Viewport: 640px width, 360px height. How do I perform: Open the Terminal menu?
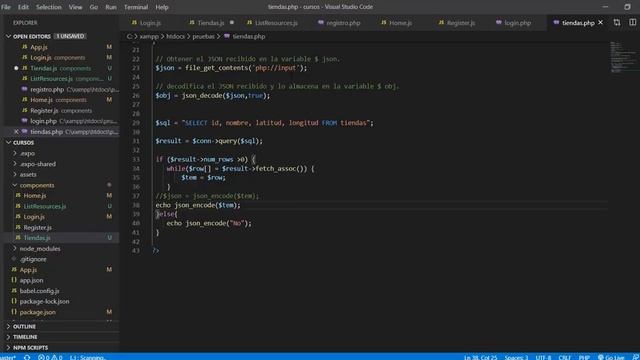point(136,7)
